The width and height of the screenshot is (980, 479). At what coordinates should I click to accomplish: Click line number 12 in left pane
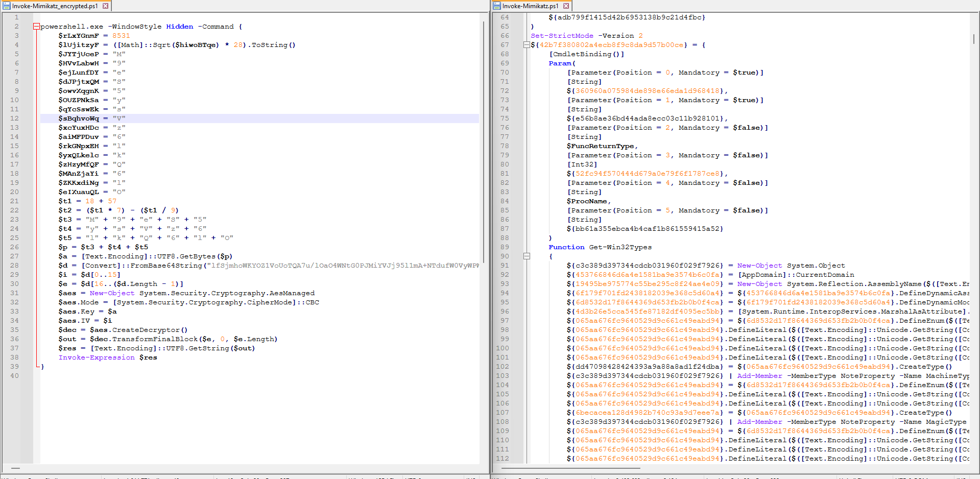pyautogui.click(x=14, y=118)
